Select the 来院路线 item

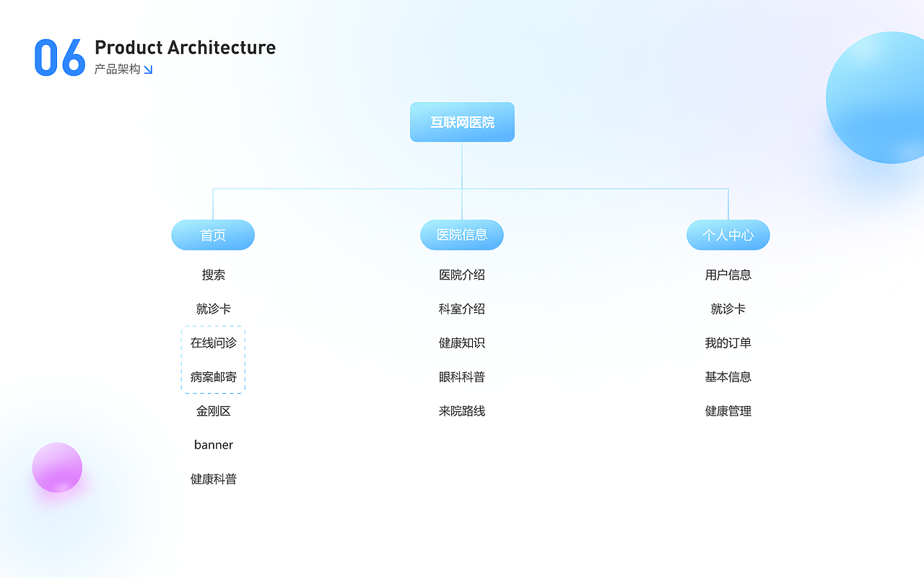(462, 410)
